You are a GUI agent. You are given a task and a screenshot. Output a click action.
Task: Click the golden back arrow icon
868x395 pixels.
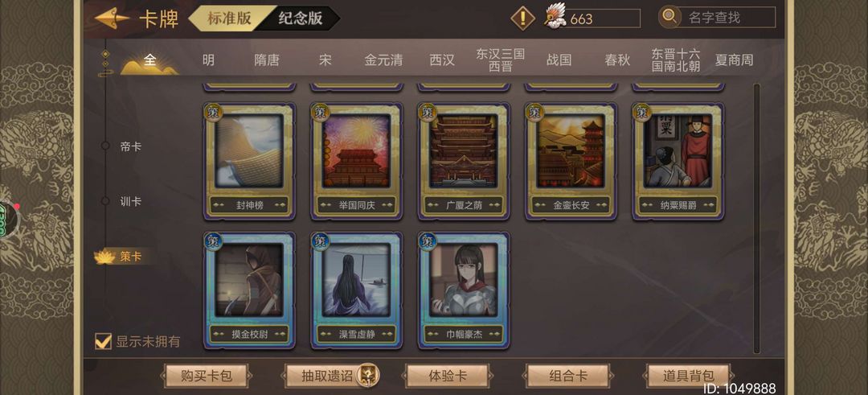click(113, 19)
